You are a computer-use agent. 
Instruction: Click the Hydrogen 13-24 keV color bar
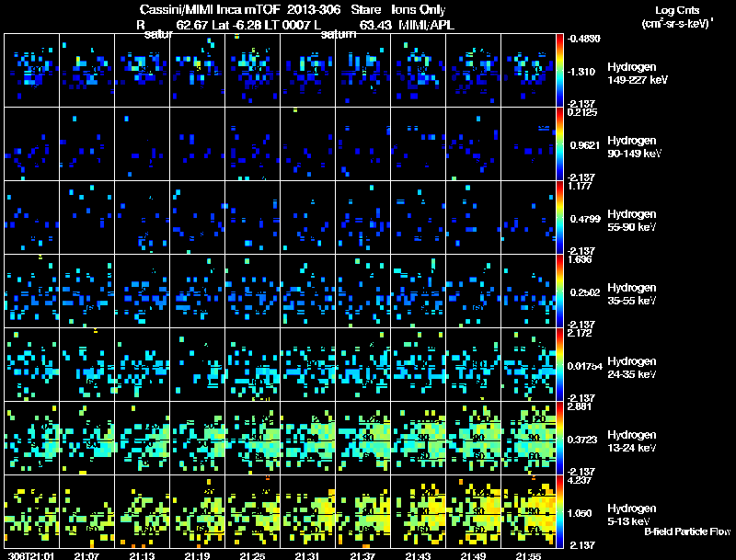pos(559,439)
